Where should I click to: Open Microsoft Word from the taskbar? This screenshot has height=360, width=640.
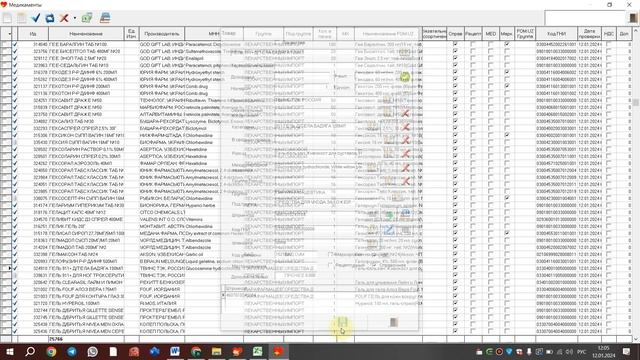(175, 351)
